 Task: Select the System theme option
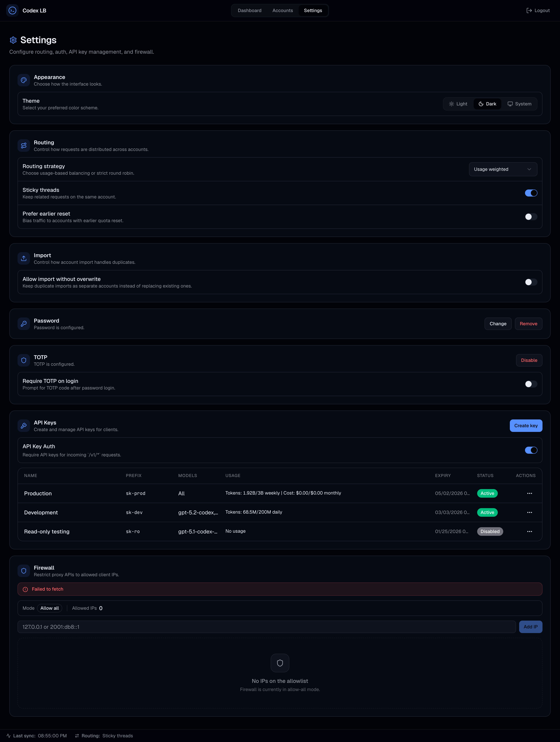click(519, 104)
